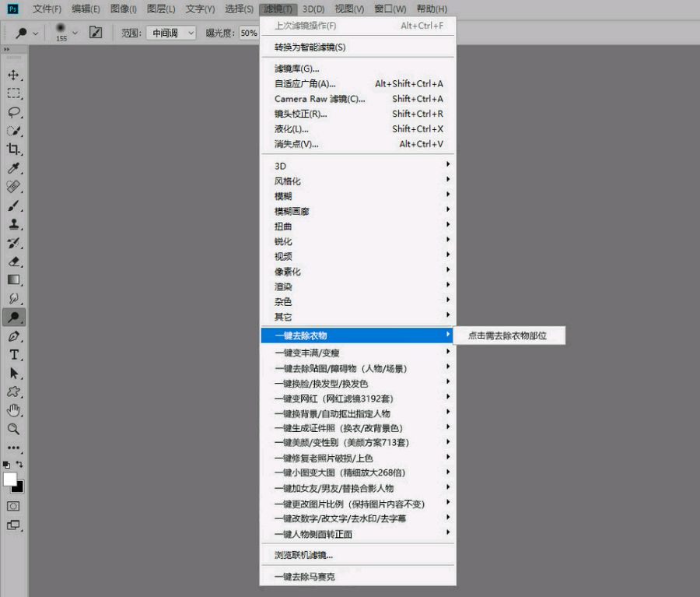Open 滤镜库(G)...

click(x=358, y=68)
